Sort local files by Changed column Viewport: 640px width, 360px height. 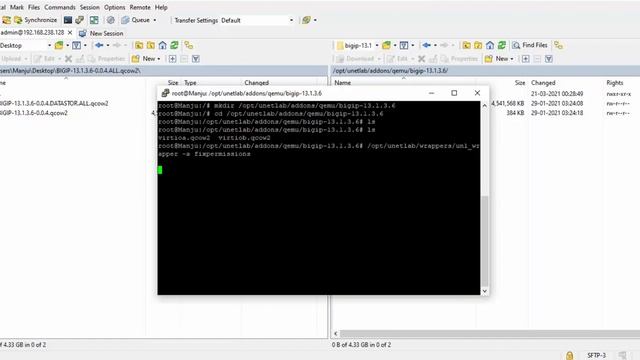tap(257, 83)
